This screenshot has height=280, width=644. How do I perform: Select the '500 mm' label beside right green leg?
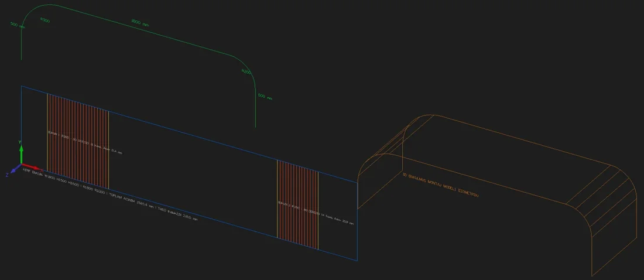pos(265,97)
